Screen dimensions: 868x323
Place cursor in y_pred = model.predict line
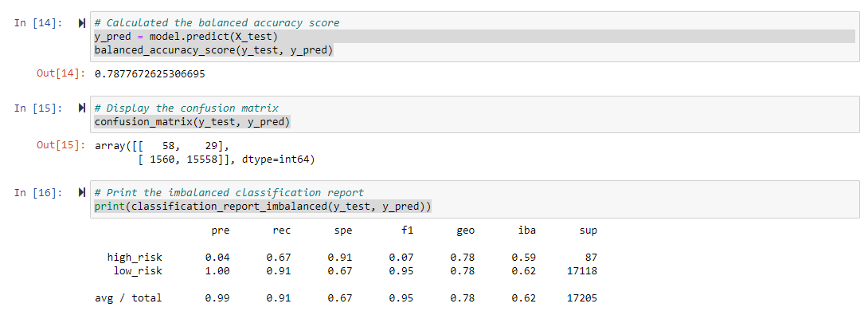[x=186, y=37]
